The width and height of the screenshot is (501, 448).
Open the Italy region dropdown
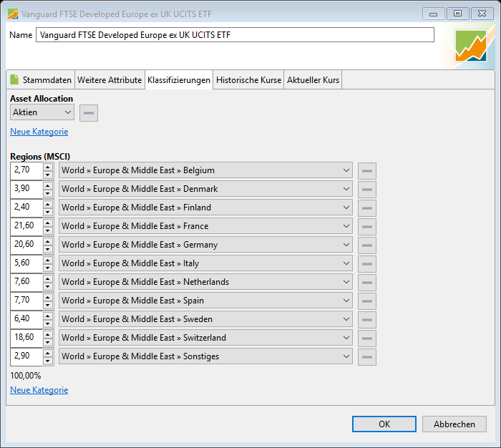click(205, 263)
